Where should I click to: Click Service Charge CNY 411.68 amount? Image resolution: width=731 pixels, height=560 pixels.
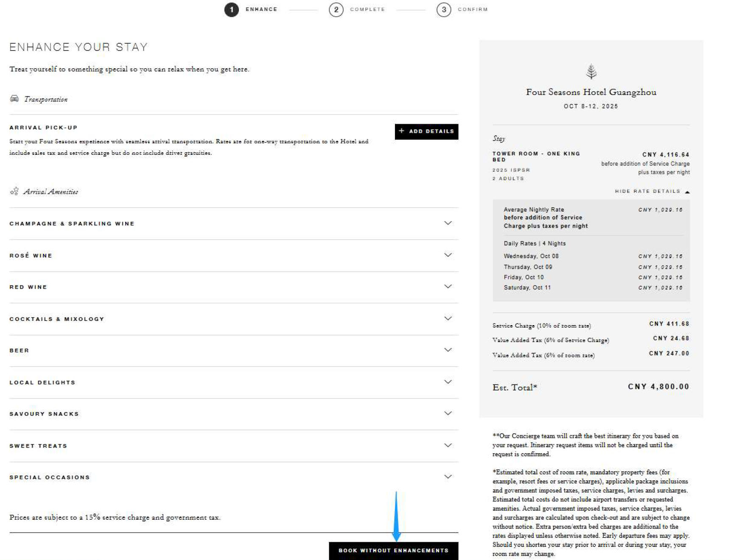point(669,324)
